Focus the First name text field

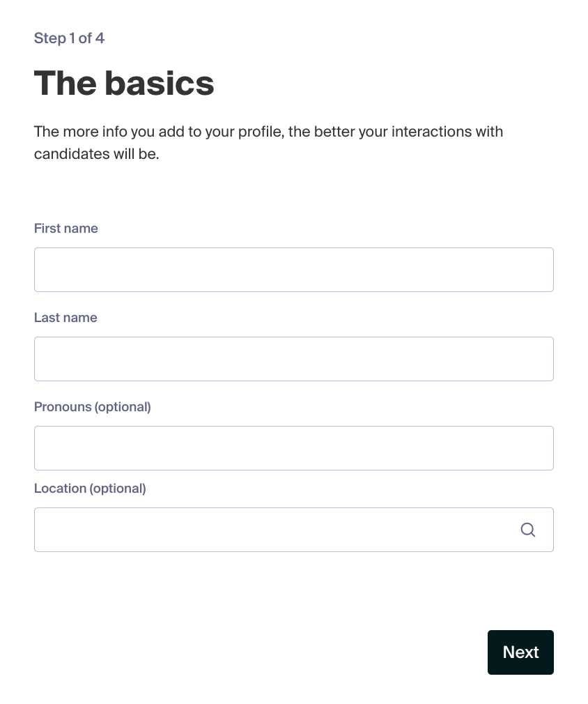[294, 270]
